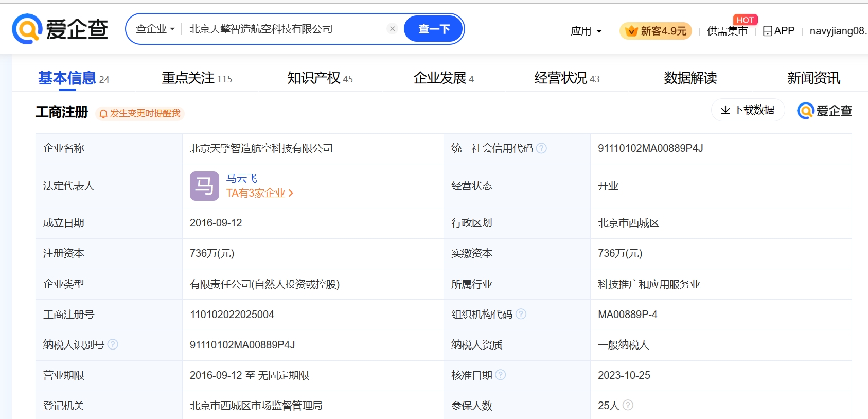Switch to the 重点关注 tab
This screenshot has height=419, width=868.
(197, 78)
